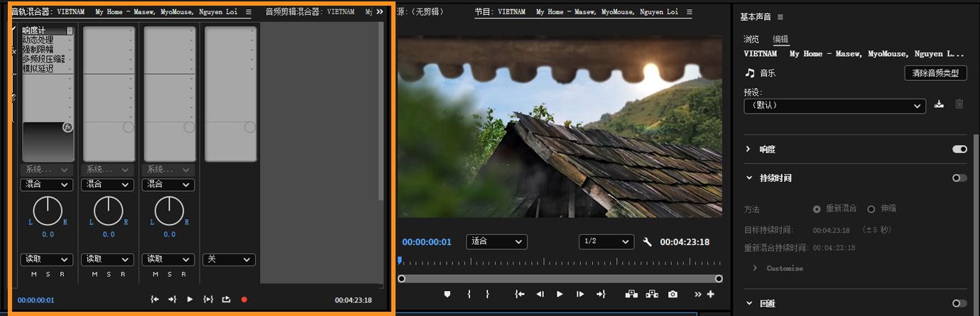Export frame with the camera icon
Viewport: 980px width, 316px height.
(x=673, y=294)
